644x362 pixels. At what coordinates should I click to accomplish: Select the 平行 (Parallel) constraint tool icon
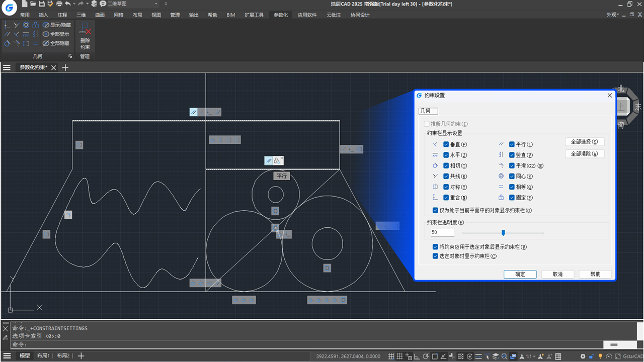[x=501, y=144]
